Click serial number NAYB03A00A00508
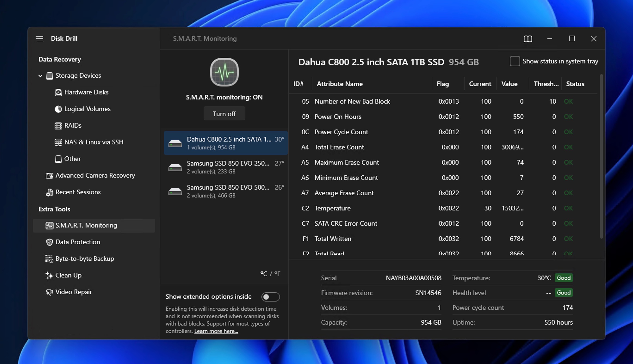Viewport: 633px width, 364px height. (413, 278)
